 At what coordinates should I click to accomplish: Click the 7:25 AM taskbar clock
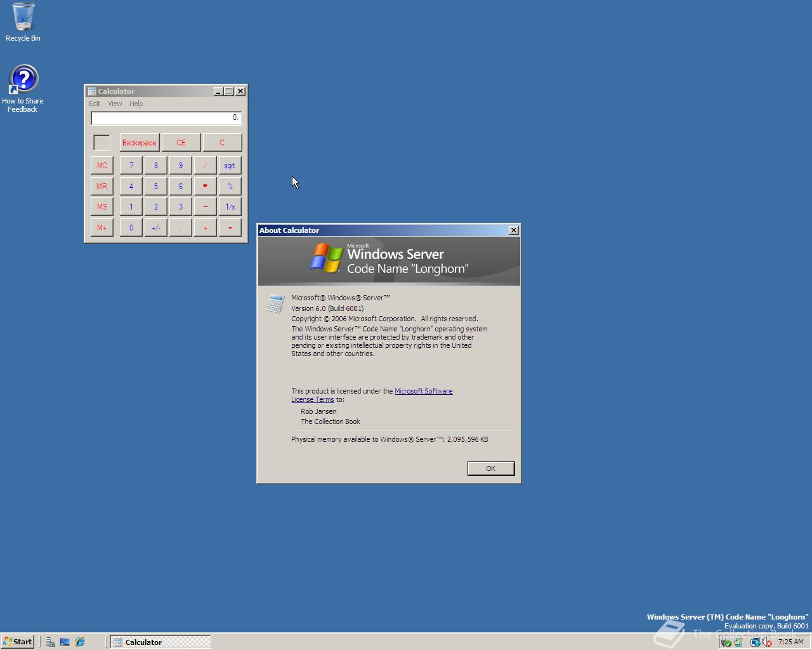coord(790,642)
